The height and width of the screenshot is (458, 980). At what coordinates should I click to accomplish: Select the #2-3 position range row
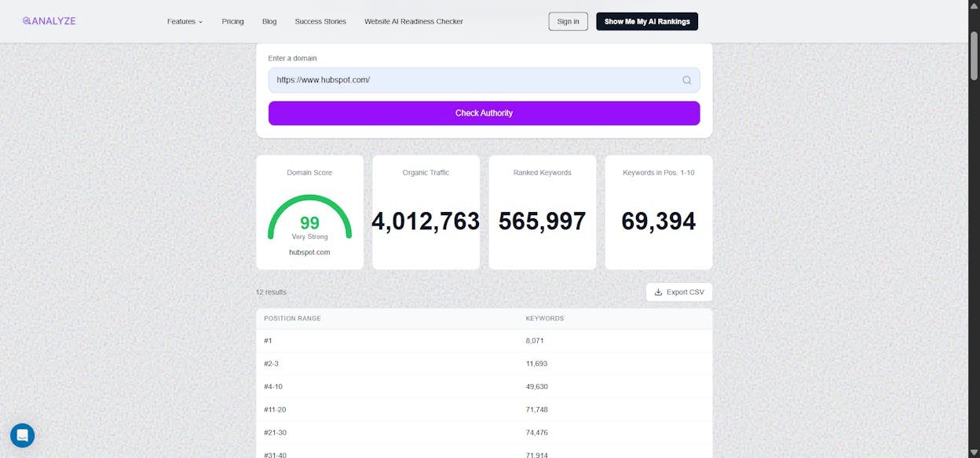click(x=484, y=364)
